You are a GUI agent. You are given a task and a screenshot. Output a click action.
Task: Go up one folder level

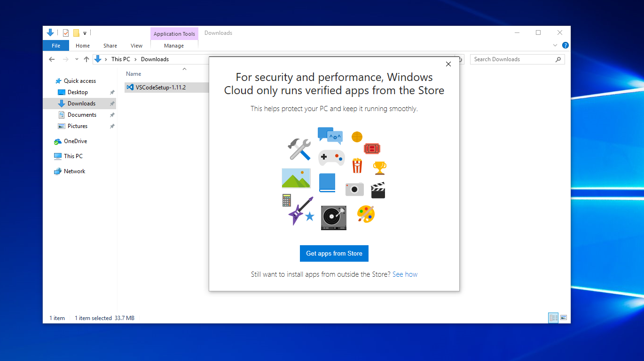click(x=86, y=59)
